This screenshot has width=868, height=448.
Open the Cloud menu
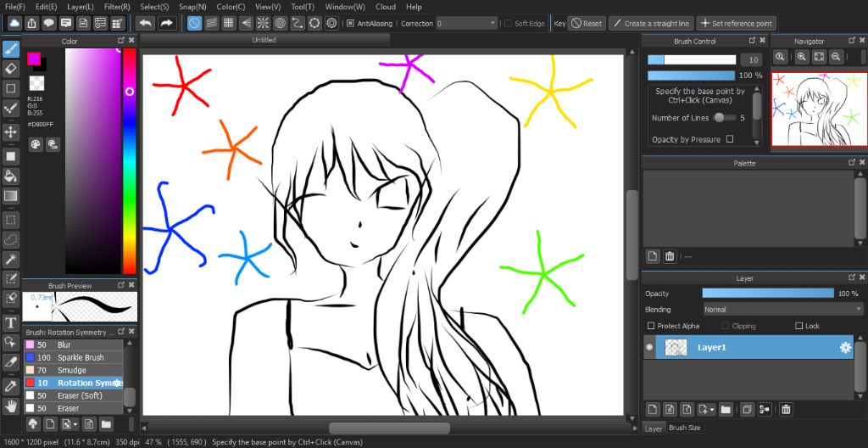click(386, 7)
